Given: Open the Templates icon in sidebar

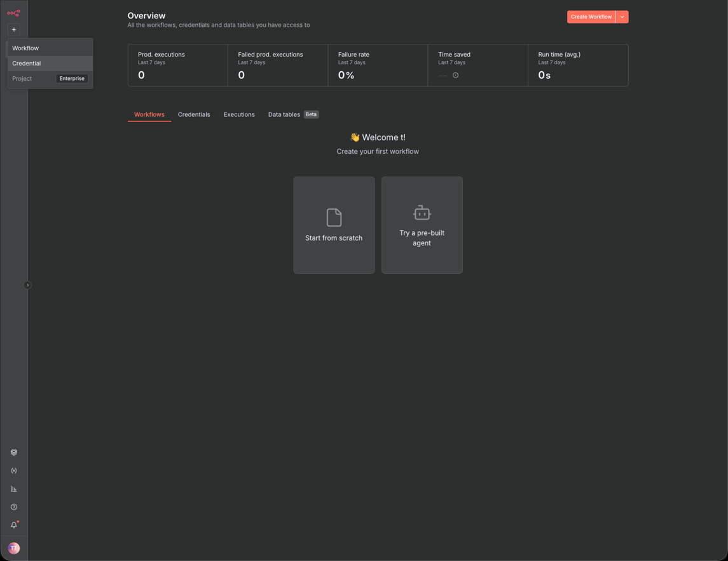Looking at the screenshot, I should [13, 452].
